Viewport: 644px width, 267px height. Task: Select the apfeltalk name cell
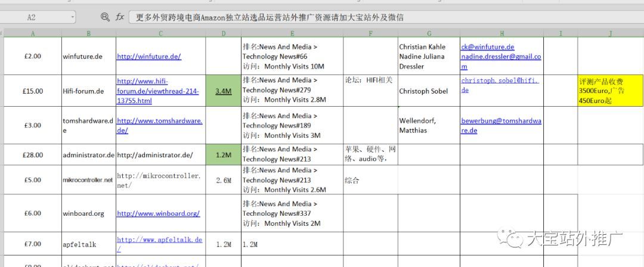[89, 244]
